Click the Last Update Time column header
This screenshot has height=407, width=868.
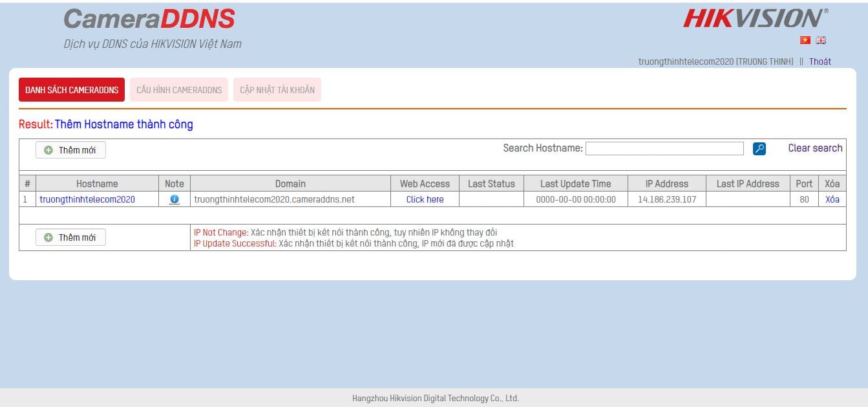[x=575, y=184]
